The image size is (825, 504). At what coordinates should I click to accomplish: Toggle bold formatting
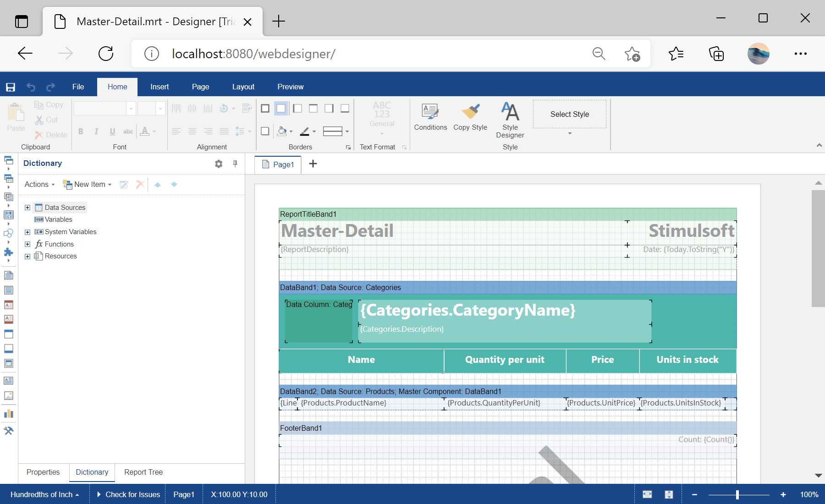pyautogui.click(x=81, y=131)
